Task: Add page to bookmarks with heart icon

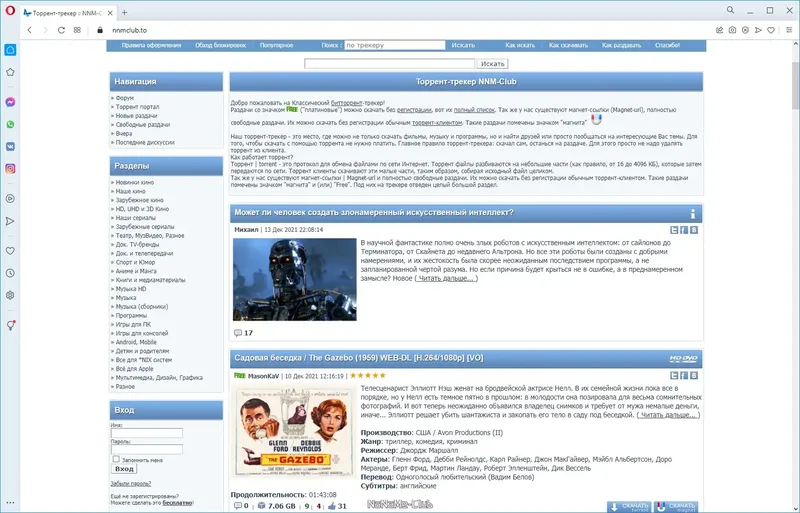Action: tap(771, 30)
